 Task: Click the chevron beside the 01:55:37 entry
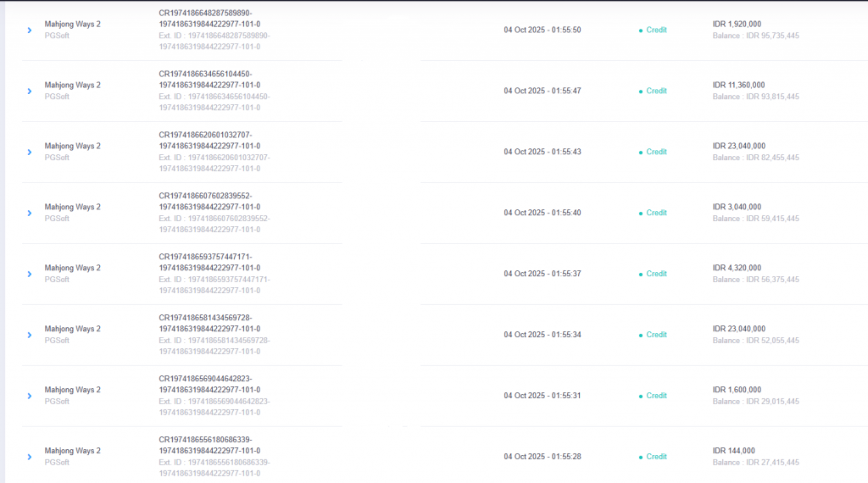coord(30,275)
